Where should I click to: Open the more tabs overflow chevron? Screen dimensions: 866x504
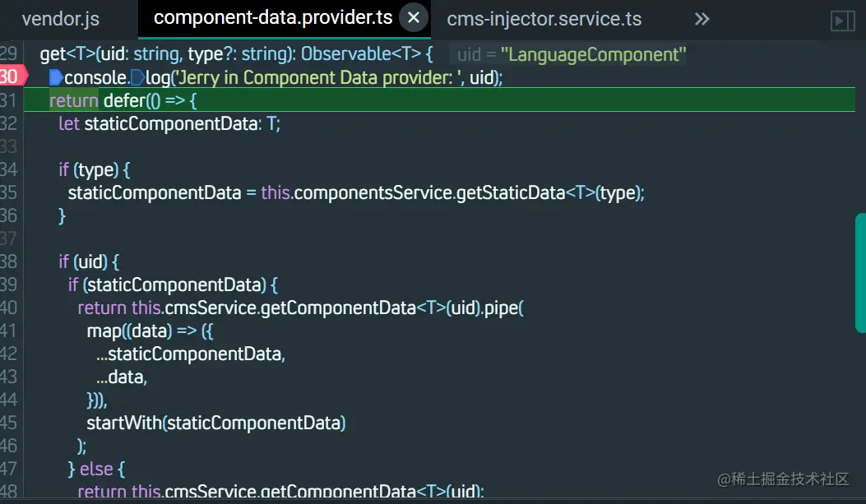click(x=702, y=19)
